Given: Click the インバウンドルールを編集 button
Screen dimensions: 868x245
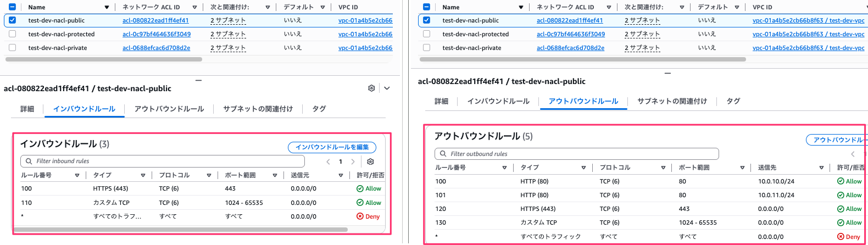Looking at the screenshot, I should pyautogui.click(x=332, y=147).
